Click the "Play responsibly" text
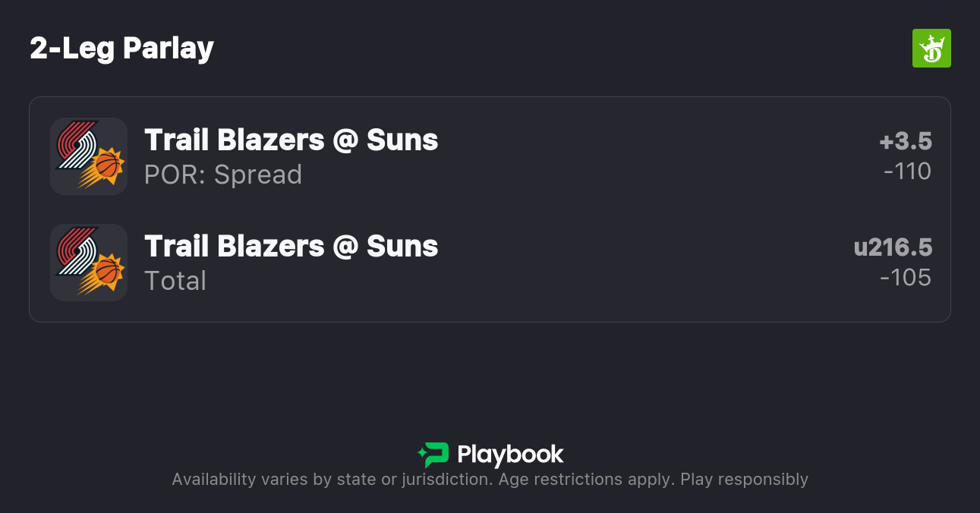The height and width of the screenshot is (513, 980). [744, 480]
